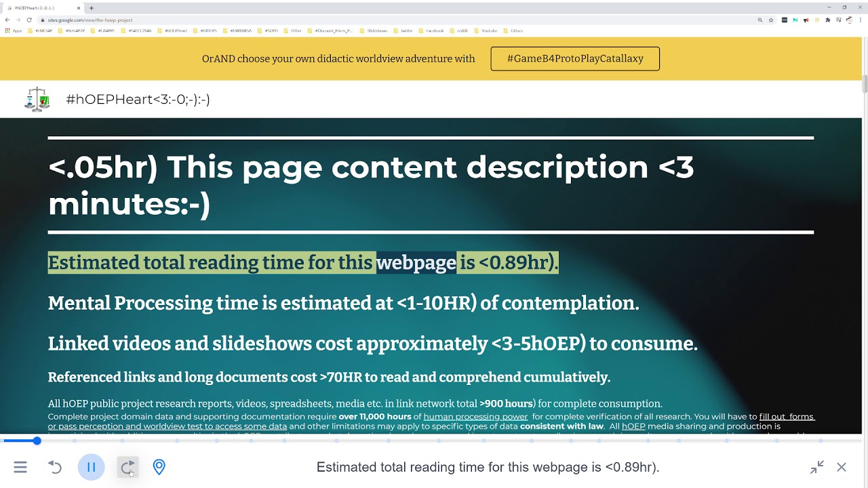Open the #GB4PPC bookmark folder
The image size is (868, 488).
point(102,30)
